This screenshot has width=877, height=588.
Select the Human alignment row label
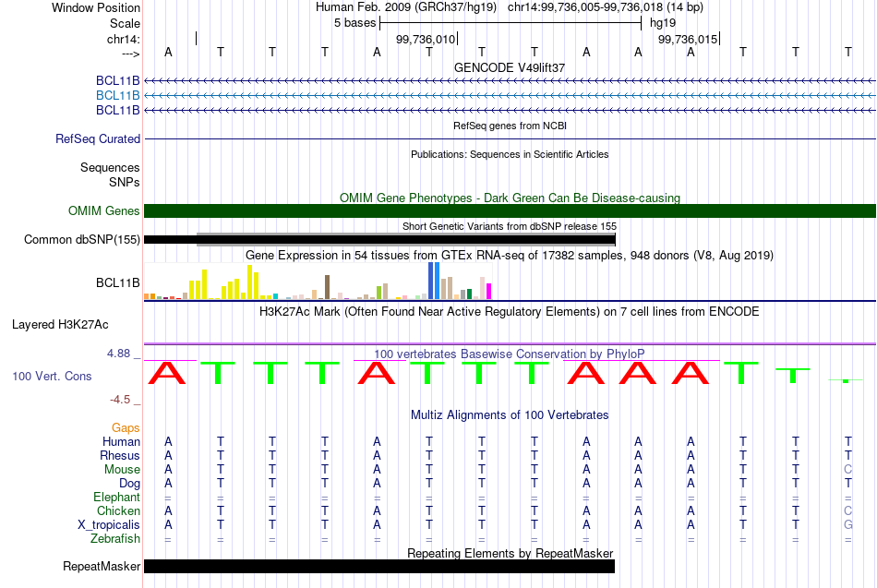click(121, 442)
